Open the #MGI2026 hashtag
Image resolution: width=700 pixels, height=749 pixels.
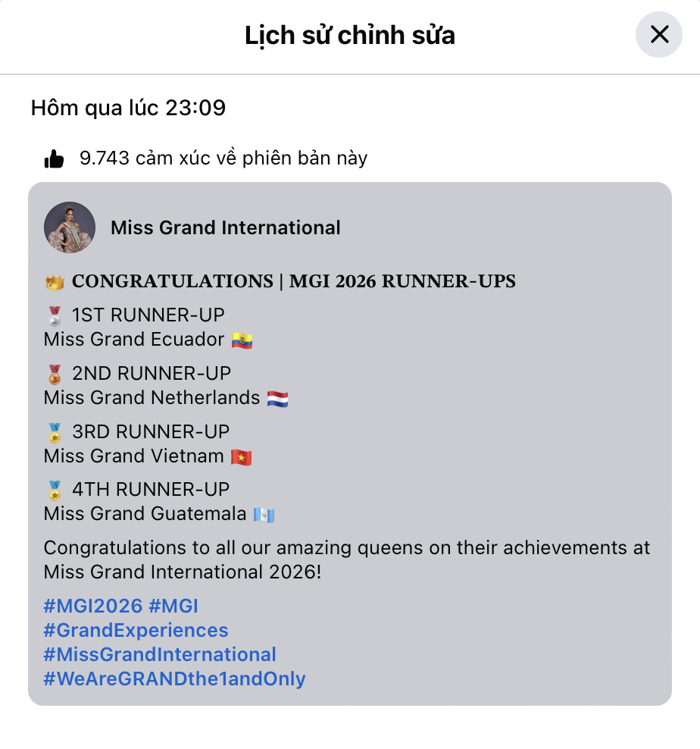[x=93, y=606]
